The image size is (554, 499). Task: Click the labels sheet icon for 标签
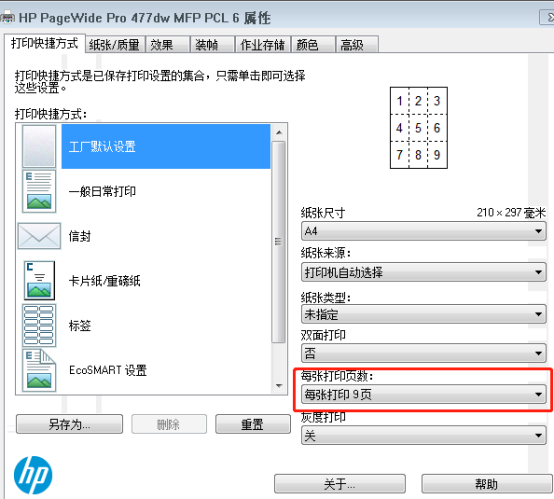[39, 325]
